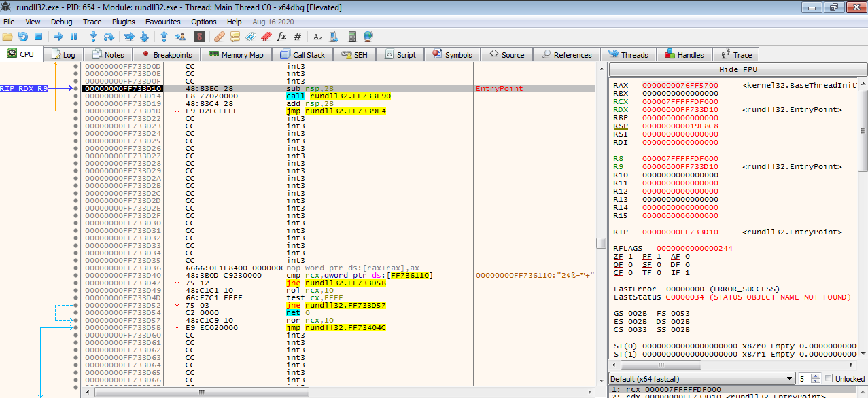Click the Restart debugging toolbar icon
This screenshot has height=398, width=868.
(23, 37)
